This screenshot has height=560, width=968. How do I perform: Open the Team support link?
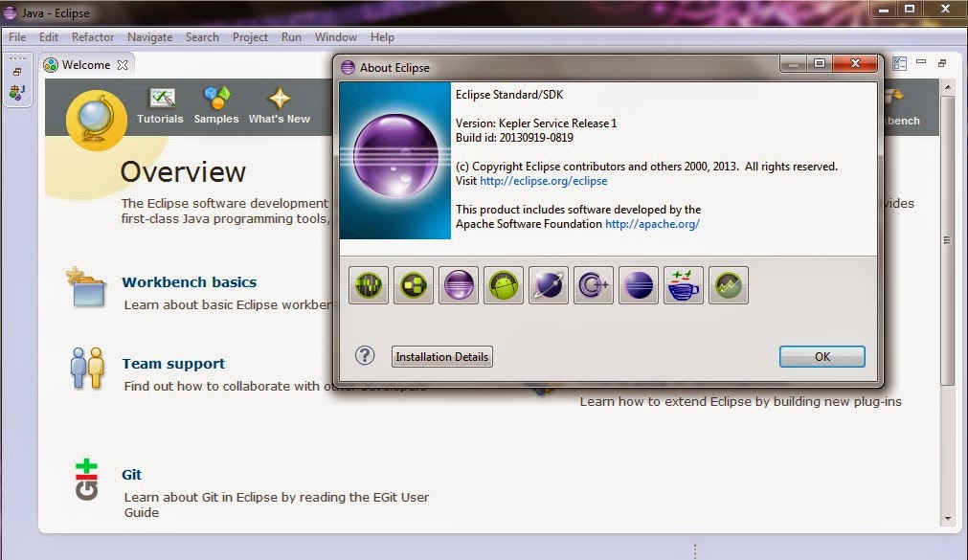173,364
